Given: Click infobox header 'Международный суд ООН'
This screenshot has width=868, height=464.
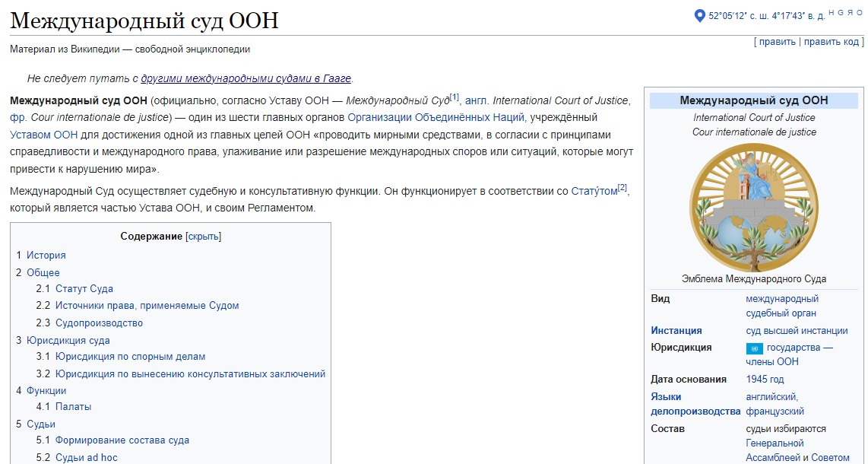Looking at the screenshot, I should [x=753, y=100].
